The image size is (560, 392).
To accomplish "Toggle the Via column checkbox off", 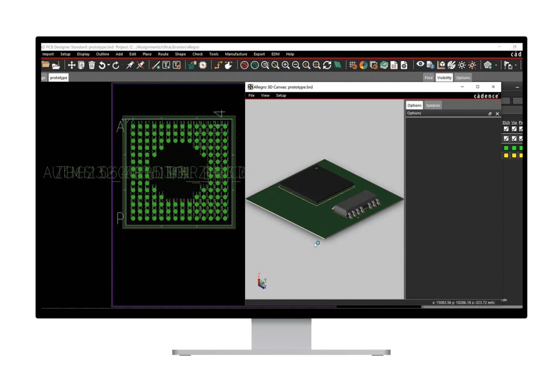I will (x=514, y=129).
